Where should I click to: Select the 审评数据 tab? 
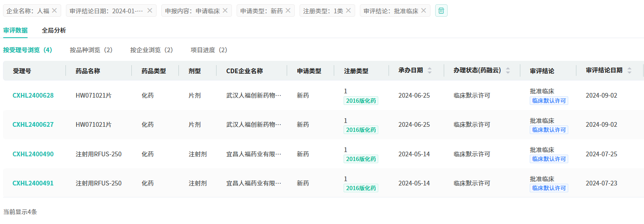point(15,30)
